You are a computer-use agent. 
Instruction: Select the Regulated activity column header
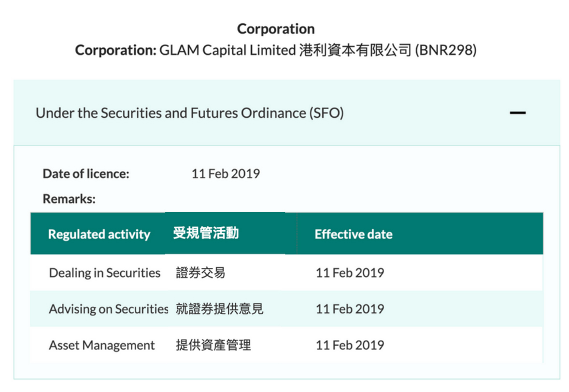[99, 234]
